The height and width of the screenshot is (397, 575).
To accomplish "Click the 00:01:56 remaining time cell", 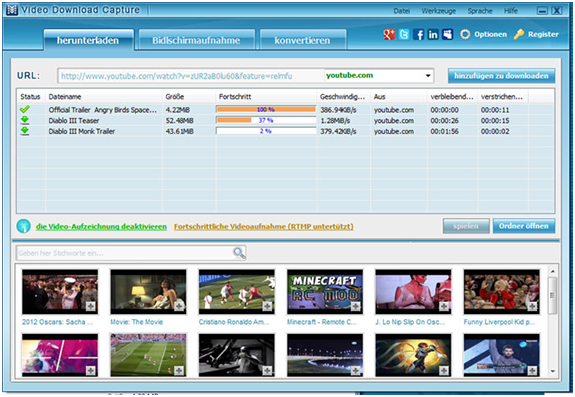I will point(444,131).
